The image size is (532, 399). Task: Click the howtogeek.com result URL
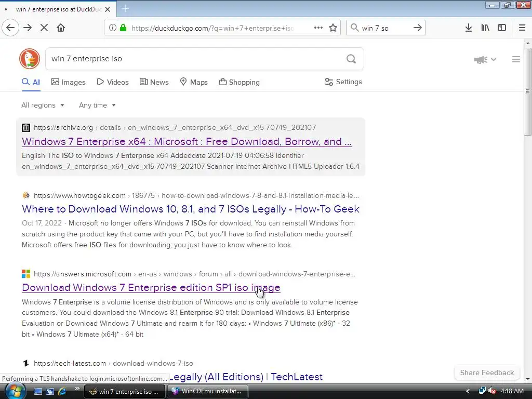coord(196,196)
